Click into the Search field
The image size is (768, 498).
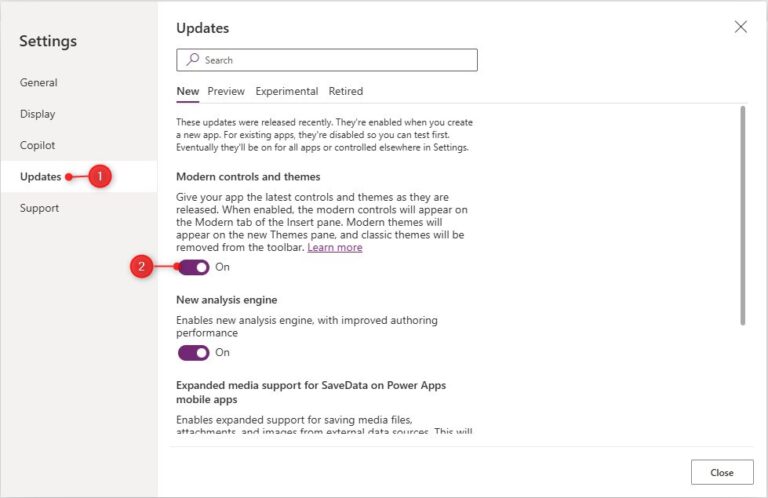click(335, 60)
